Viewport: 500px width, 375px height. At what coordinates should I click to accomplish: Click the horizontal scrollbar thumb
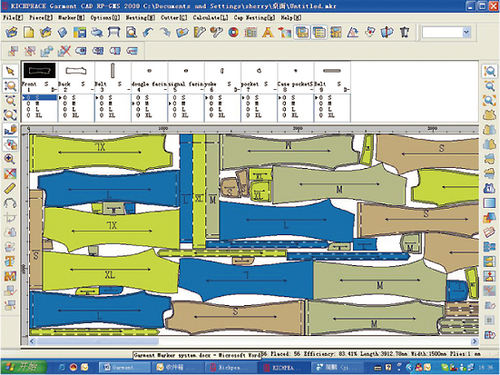(x=98, y=341)
